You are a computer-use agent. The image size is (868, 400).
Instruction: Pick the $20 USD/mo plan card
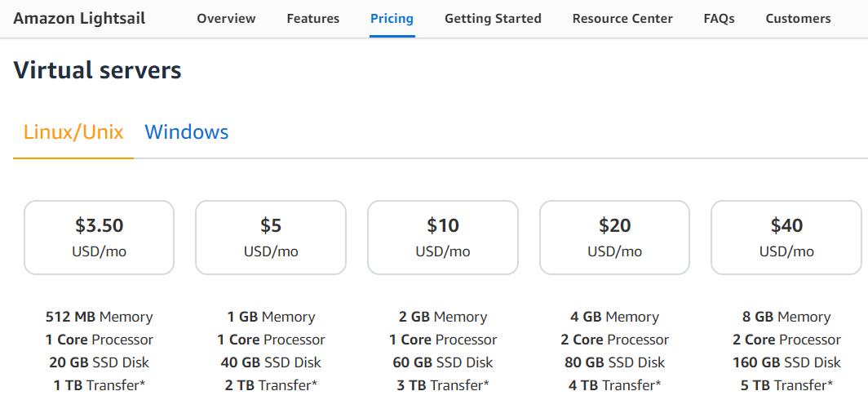614,237
